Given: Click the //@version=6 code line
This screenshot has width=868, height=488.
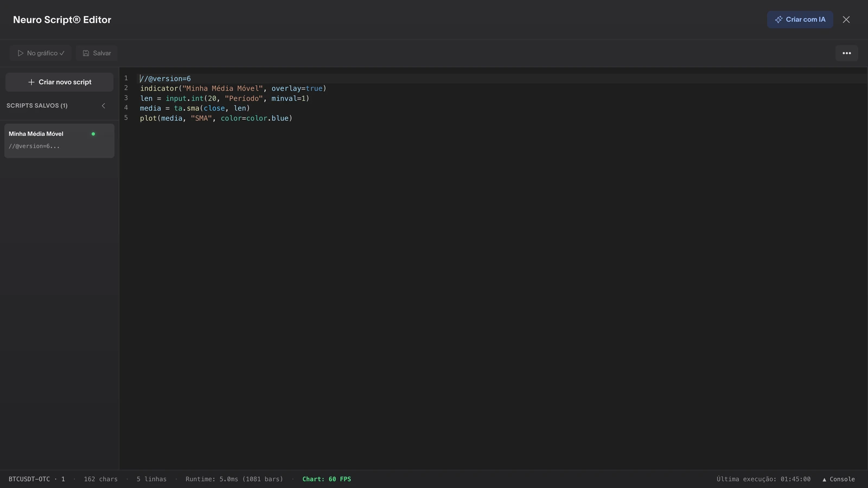Looking at the screenshot, I should (165, 79).
